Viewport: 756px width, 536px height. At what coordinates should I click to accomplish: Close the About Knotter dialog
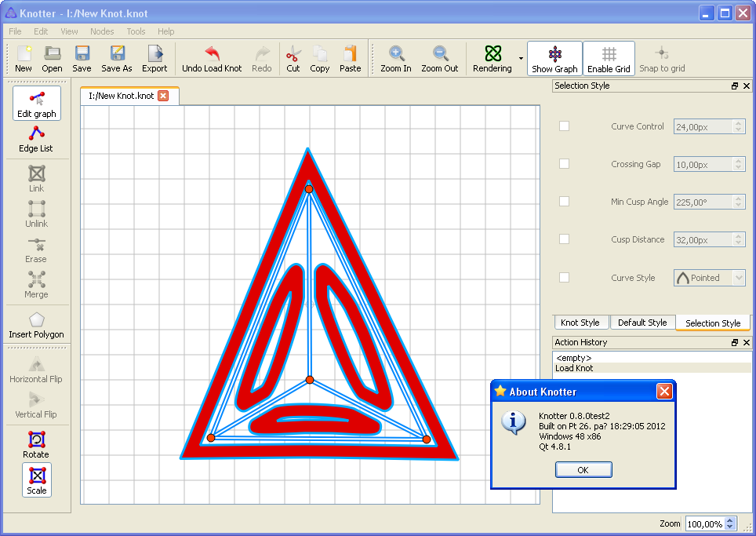664,392
